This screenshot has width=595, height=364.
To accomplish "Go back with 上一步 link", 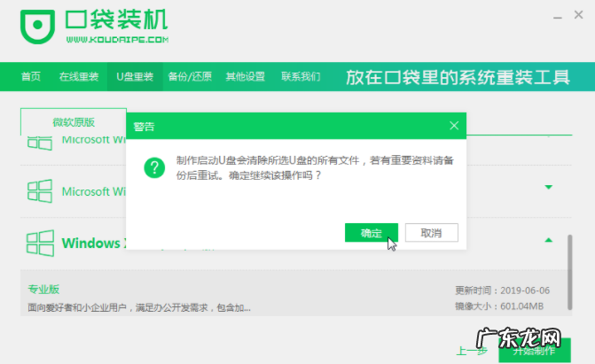I will coord(471,351).
